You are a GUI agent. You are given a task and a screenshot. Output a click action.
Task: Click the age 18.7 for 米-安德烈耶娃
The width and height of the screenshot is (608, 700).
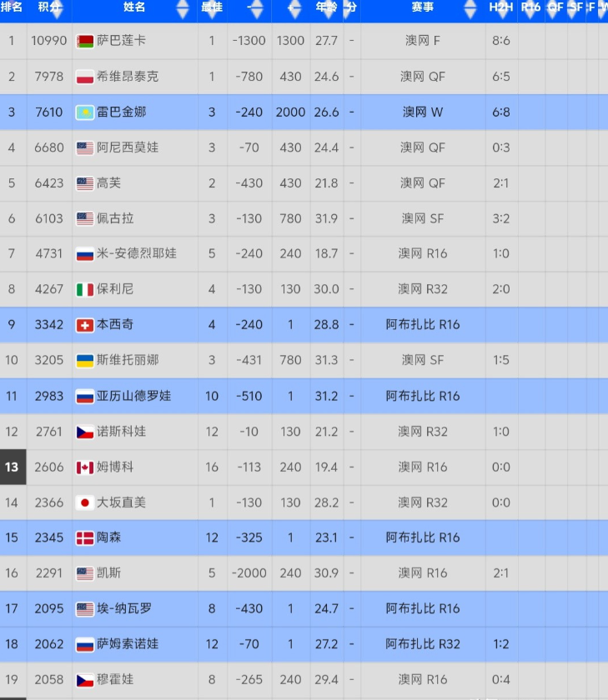(327, 253)
